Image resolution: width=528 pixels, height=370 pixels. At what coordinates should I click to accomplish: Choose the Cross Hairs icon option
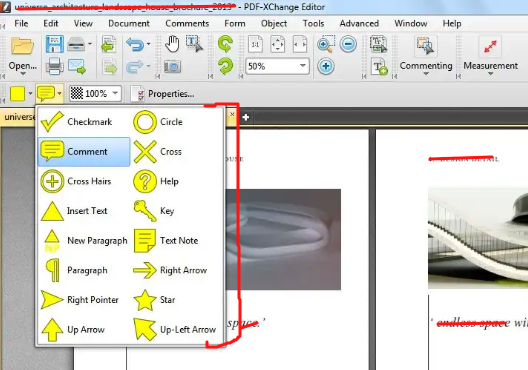pos(84,181)
